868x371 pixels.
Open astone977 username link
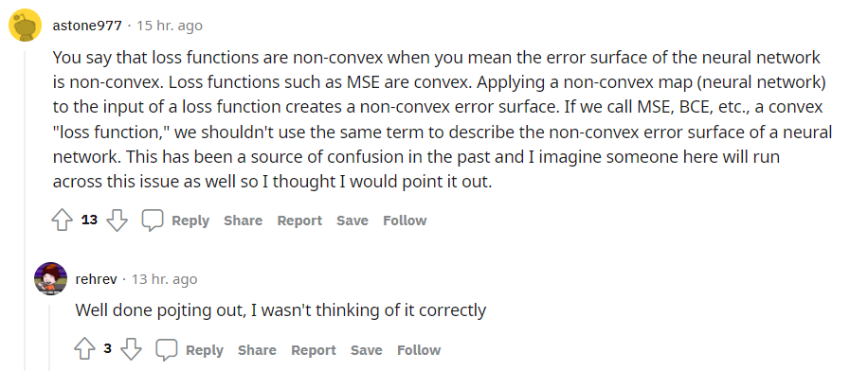(87, 26)
